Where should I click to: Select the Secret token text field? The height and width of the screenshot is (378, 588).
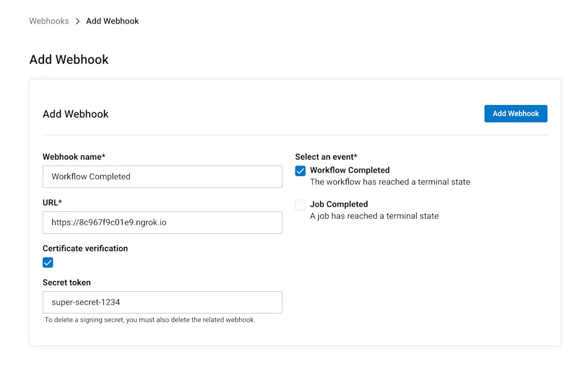click(x=162, y=302)
